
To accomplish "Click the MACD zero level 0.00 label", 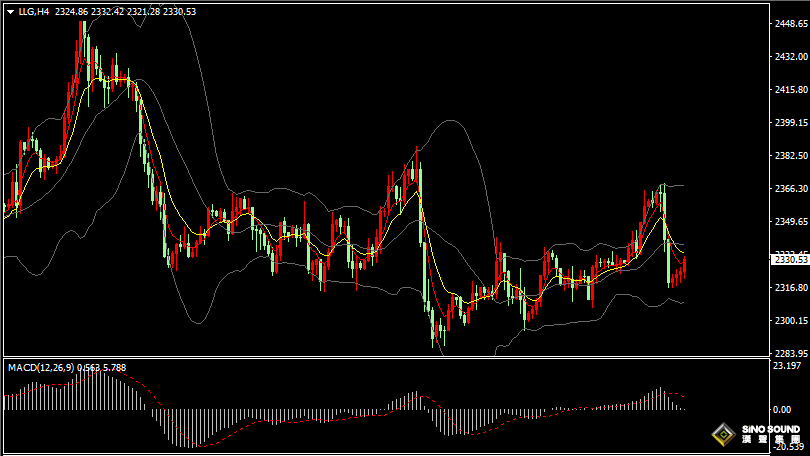I will [x=783, y=410].
